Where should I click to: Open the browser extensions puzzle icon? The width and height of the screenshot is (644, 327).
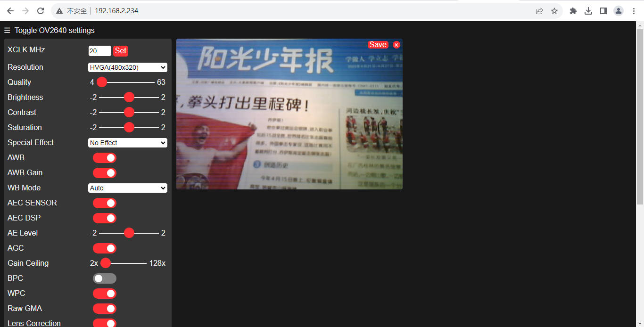pos(573,11)
